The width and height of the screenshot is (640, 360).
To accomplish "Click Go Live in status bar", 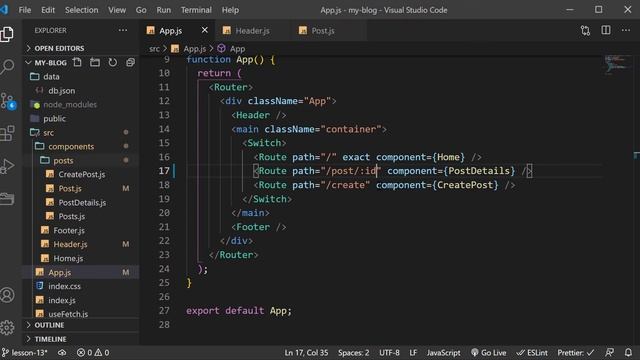I will pyautogui.click(x=489, y=352).
